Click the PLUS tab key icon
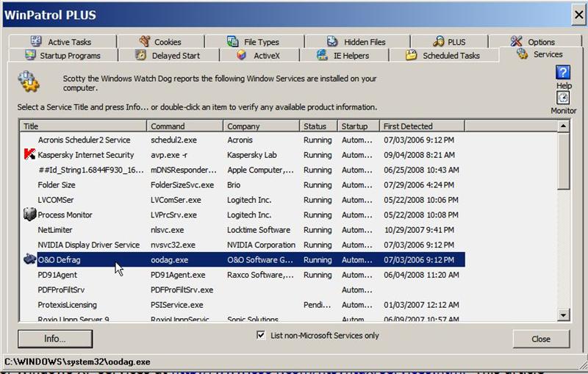Image resolution: width=588 pixels, height=374 pixels. point(438,41)
